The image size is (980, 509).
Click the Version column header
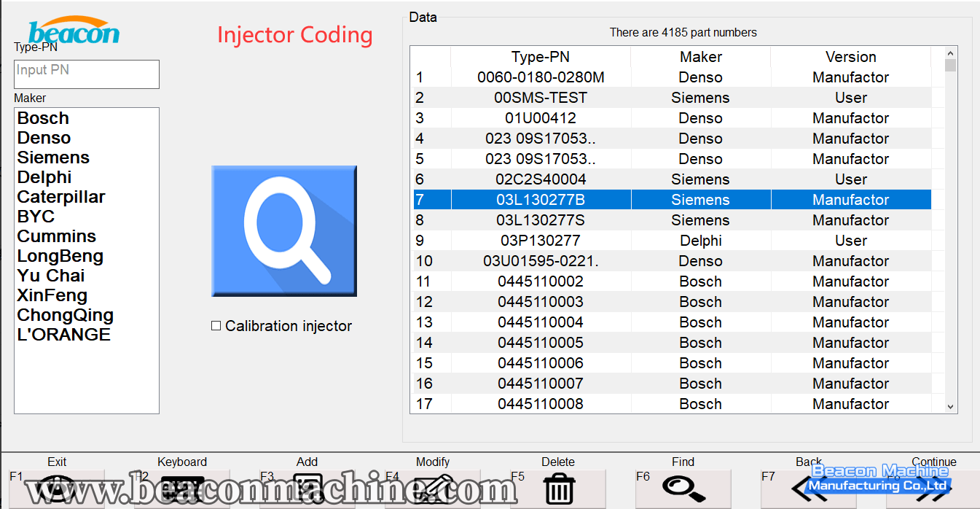tap(850, 57)
